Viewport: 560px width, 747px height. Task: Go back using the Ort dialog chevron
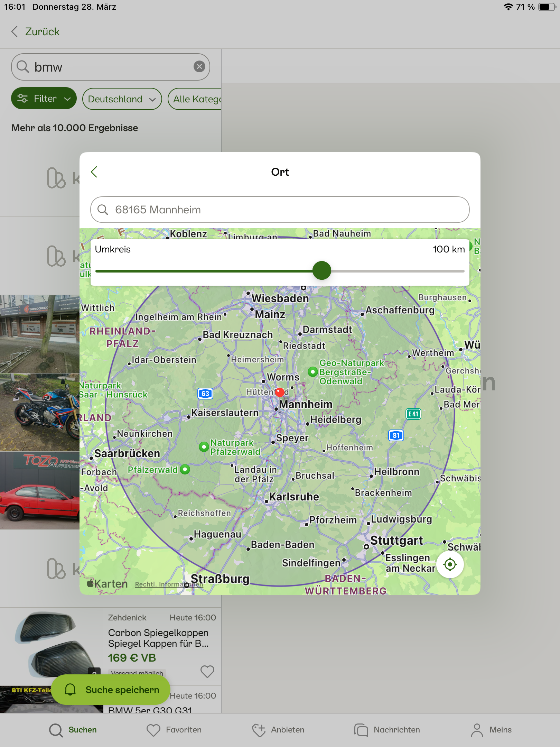click(x=94, y=172)
